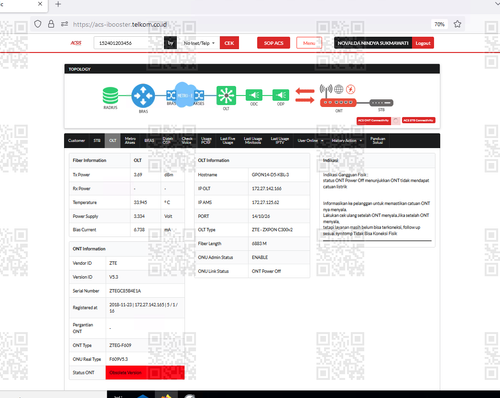The width and height of the screenshot is (500, 398).
Task: Switch to the STB tab
Action: [97, 141]
